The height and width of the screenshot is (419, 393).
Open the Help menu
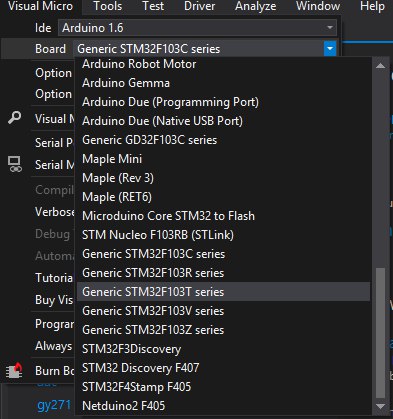372,6
